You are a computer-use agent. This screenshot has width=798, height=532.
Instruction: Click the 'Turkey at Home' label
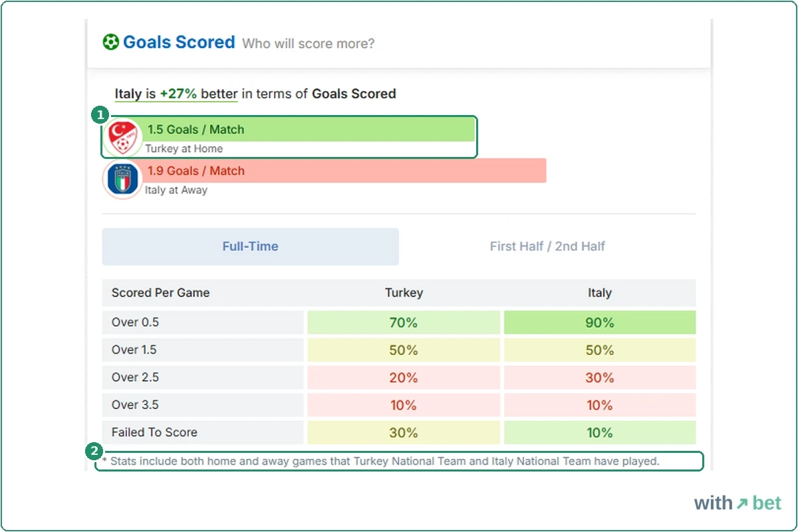[184, 149]
